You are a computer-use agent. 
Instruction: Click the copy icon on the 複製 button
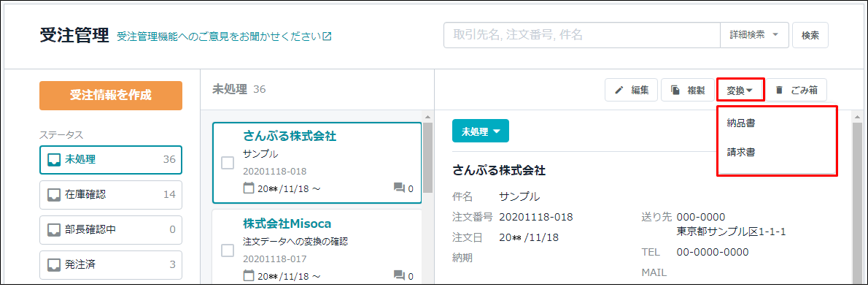675,91
